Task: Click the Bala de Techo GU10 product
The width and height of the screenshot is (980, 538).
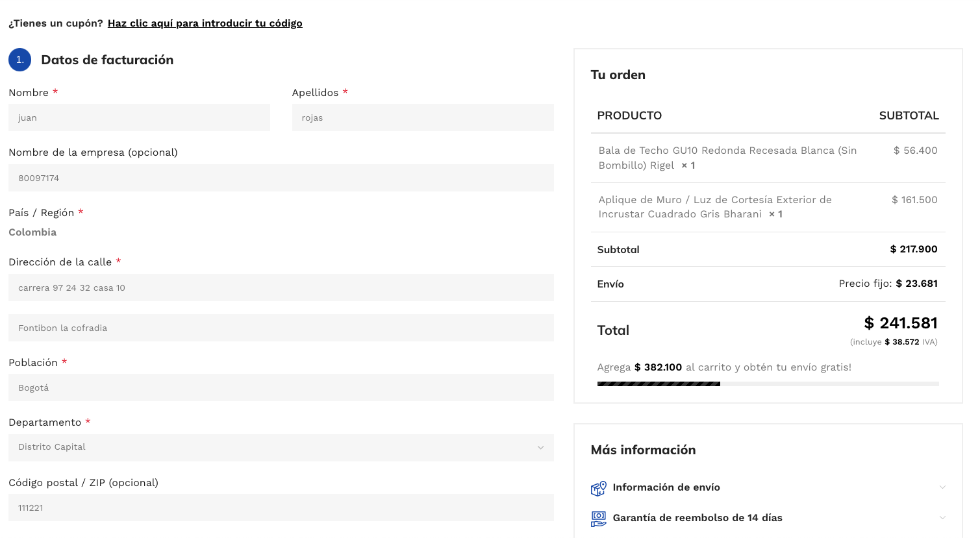Action: [727, 158]
